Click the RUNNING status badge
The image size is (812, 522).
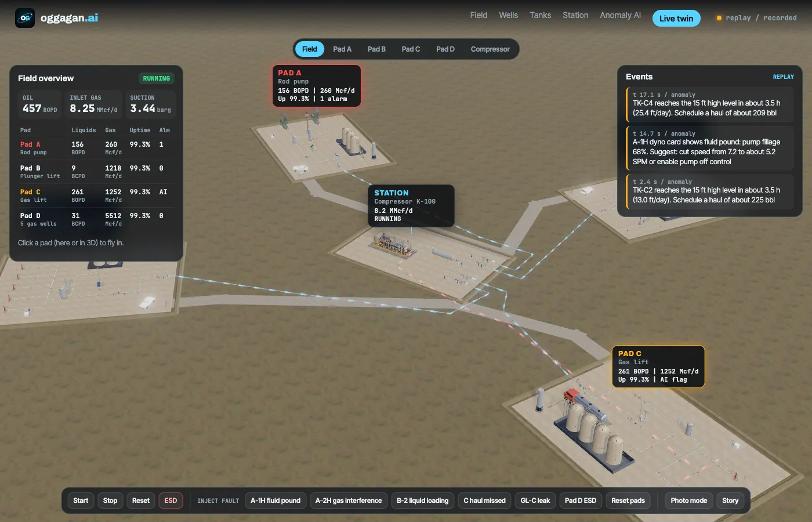[157, 78]
